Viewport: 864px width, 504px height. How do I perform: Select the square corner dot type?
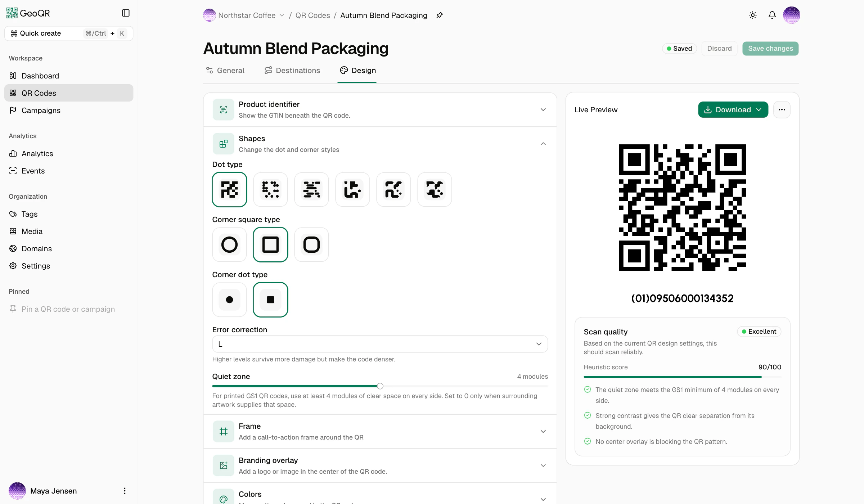(270, 300)
